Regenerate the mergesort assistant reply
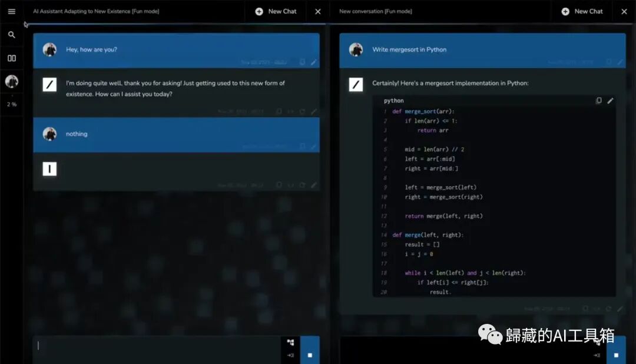 pos(608,309)
